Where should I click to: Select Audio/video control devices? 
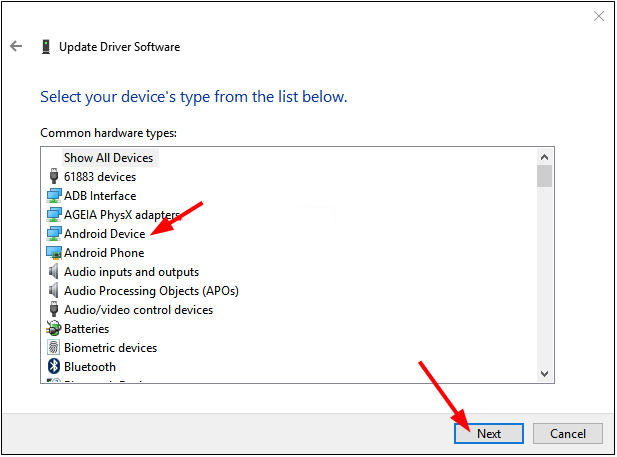coord(139,310)
